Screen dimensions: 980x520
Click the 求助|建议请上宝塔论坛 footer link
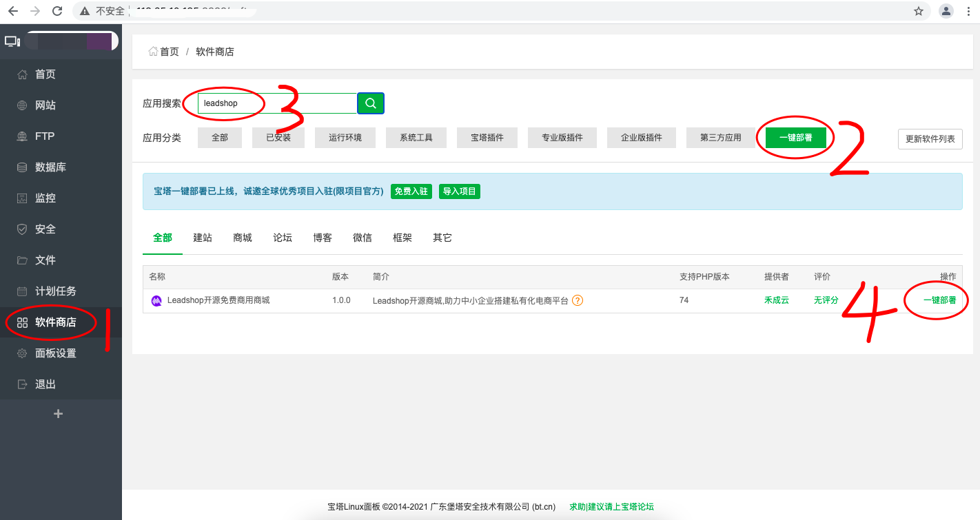click(611, 507)
